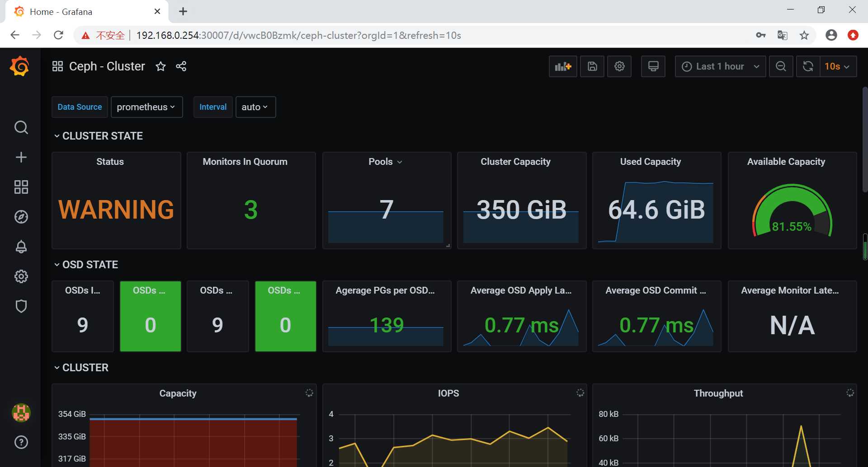Click Monitors In Quorum panel title
This screenshot has height=467, width=868.
click(245, 162)
